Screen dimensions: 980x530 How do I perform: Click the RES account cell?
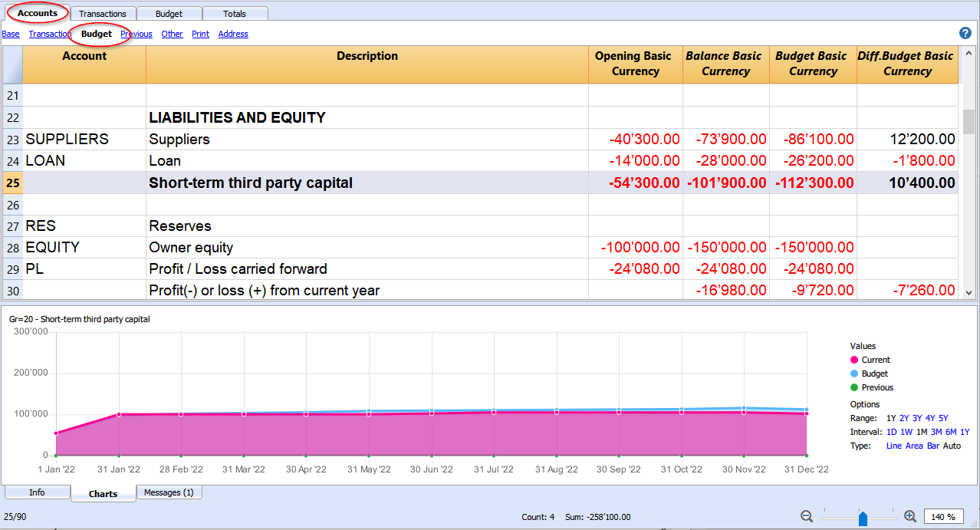(84, 226)
